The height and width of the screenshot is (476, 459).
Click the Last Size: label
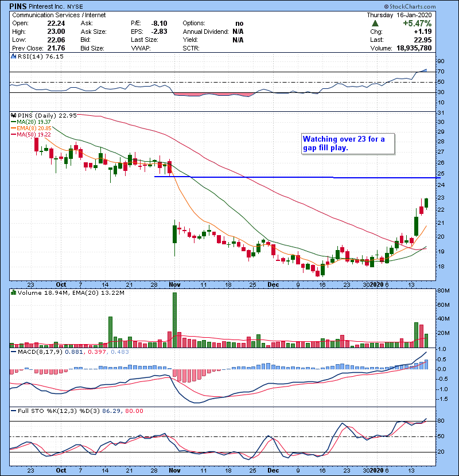tap(145, 40)
